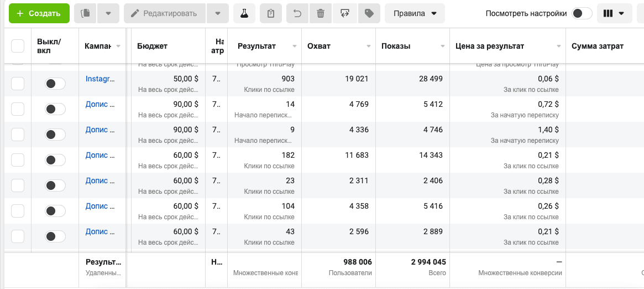Toggle the Посмотреть настройки switch
644x289 pixels.
coord(581,13)
